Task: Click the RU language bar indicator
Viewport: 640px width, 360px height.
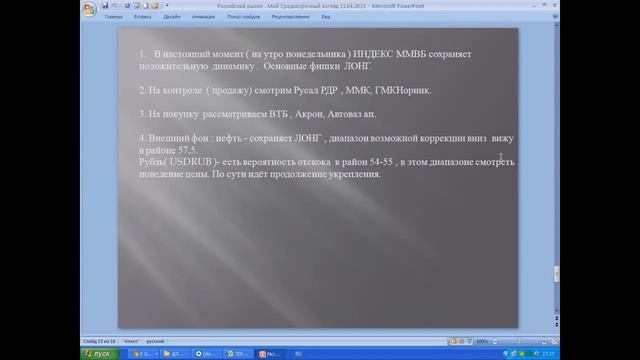Action: pyautogui.click(x=298, y=354)
